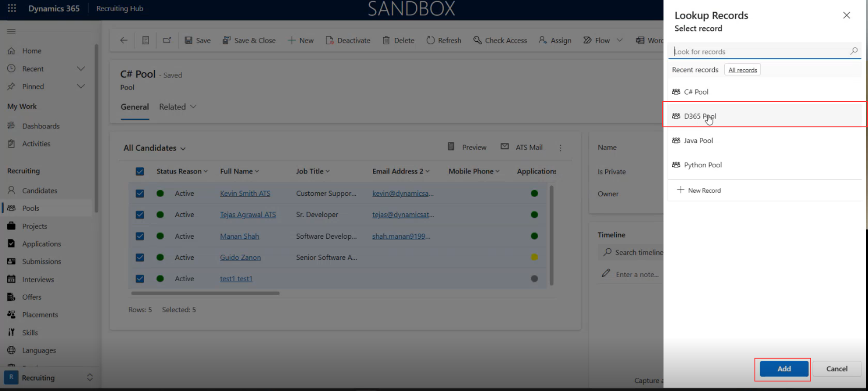This screenshot has width=868, height=391.
Task: Select the General tab
Action: point(135,107)
